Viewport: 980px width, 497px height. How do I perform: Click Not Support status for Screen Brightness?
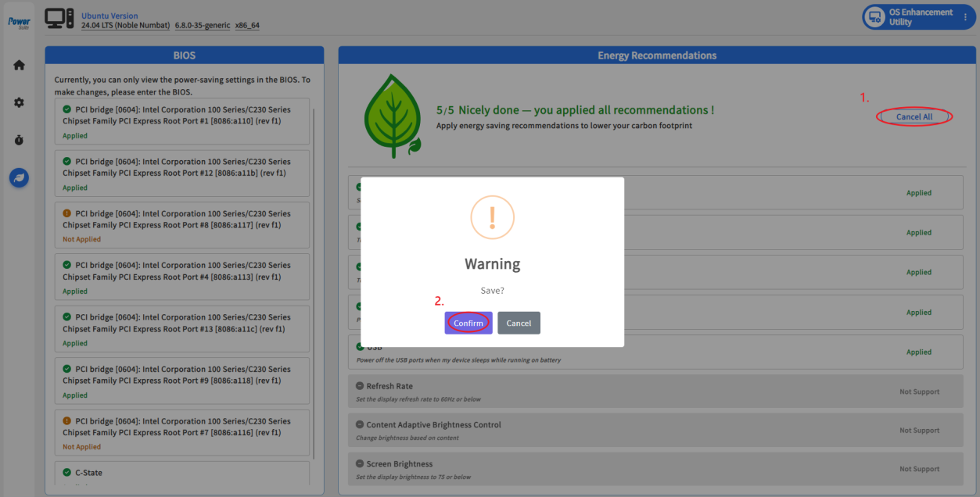[x=920, y=469]
